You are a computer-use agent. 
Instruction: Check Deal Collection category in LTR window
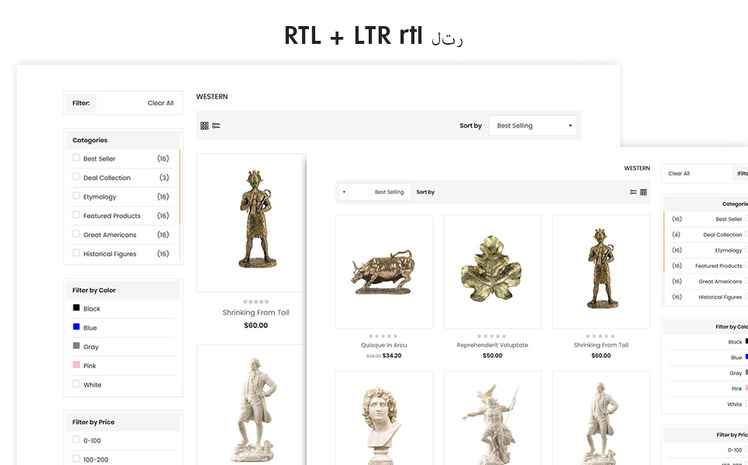click(76, 176)
